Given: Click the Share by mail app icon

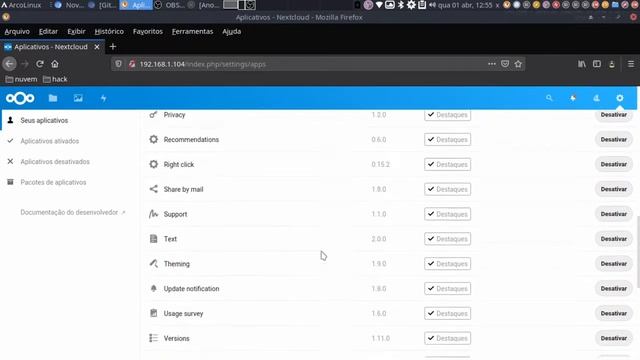Looking at the screenshot, I should point(153,189).
